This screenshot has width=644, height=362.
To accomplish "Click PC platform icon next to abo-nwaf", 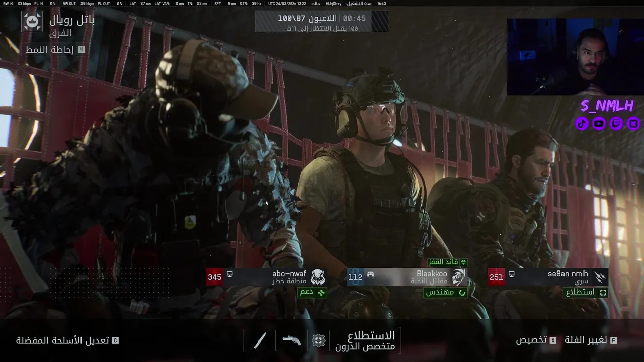I will (229, 274).
